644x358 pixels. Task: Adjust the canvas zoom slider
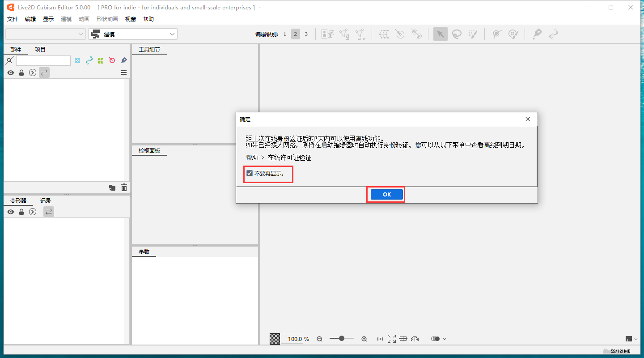[x=341, y=339]
